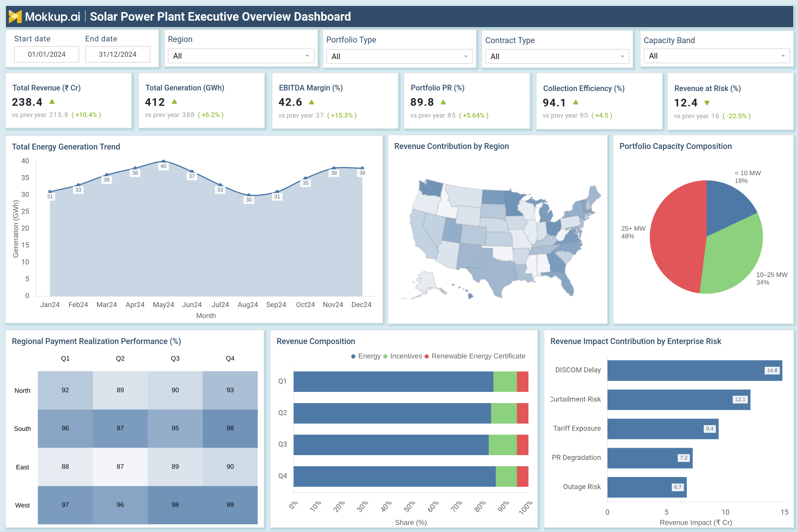Click the Outage Risk bar
798x532 pixels.
click(x=647, y=487)
